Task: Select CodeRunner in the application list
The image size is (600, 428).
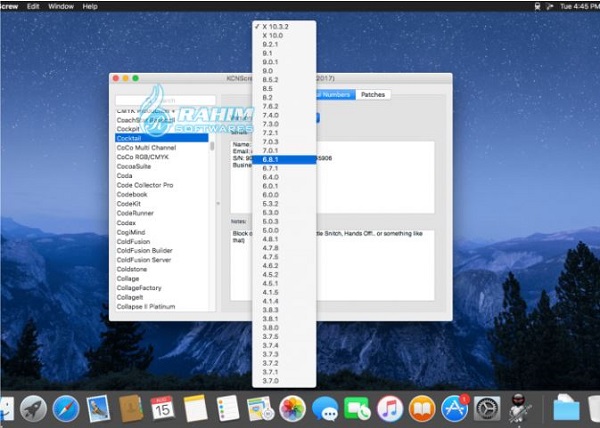Action: (160, 212)
